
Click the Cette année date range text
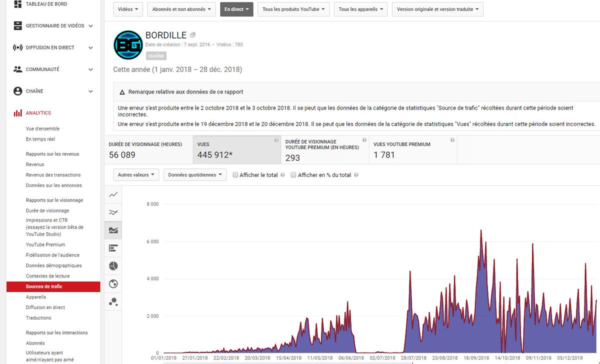point(177,69)
